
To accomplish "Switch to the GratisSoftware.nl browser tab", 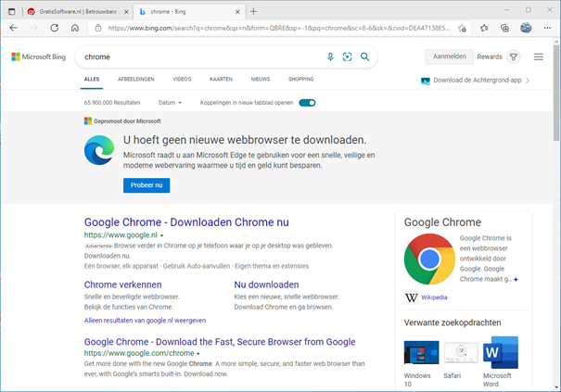I will [78, 11].
